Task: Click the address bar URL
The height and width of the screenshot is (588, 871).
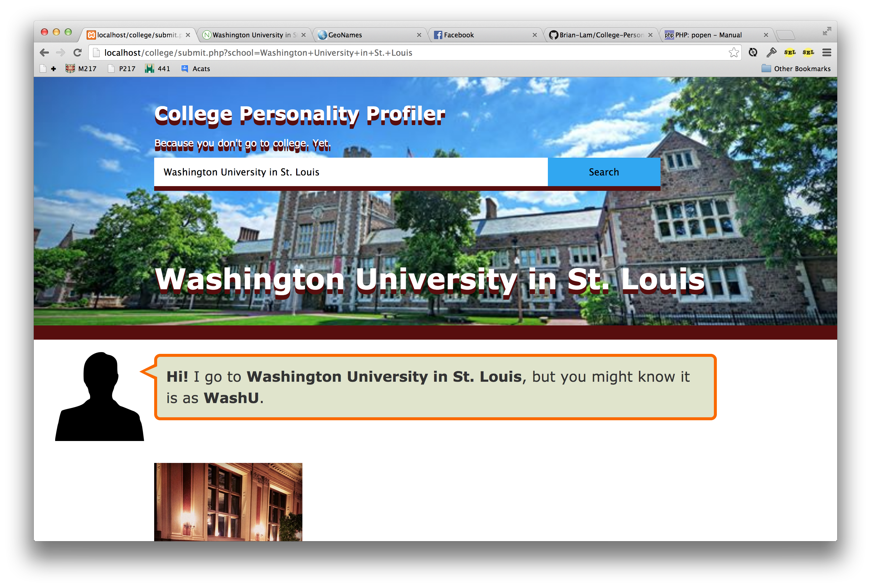Action: pyautogui.click(x=258, y=53)
